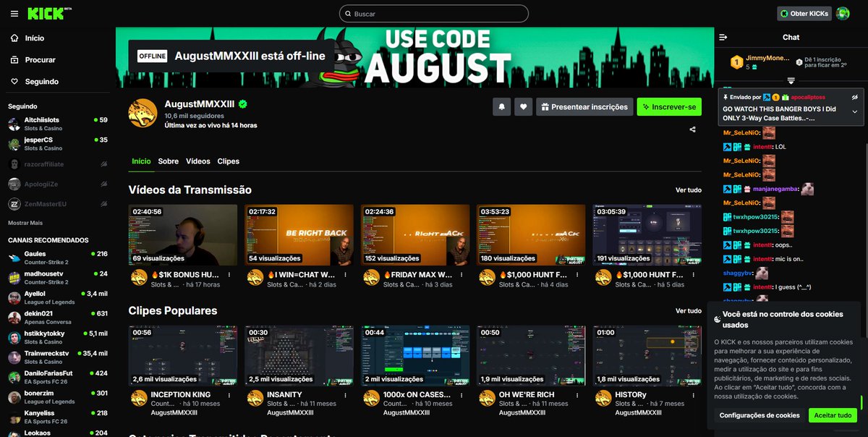Collapse the chat panel with arrow icon

coord(723,37)
